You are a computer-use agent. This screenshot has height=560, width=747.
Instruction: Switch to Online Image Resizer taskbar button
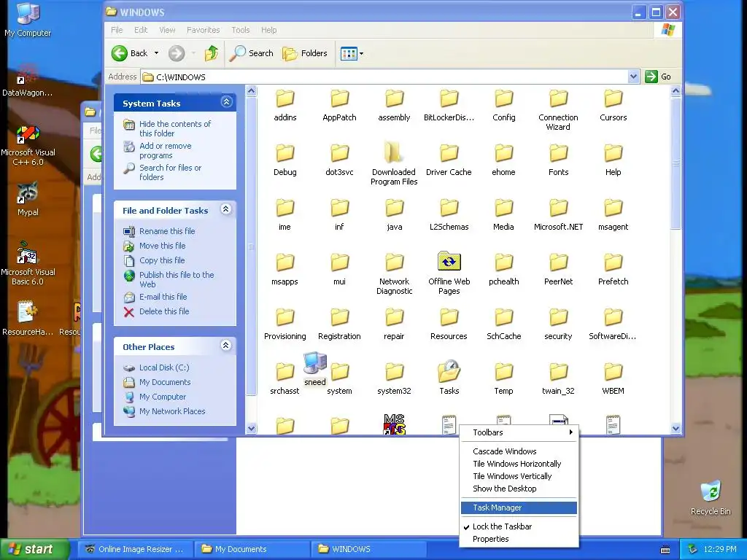tap(135, 549)
